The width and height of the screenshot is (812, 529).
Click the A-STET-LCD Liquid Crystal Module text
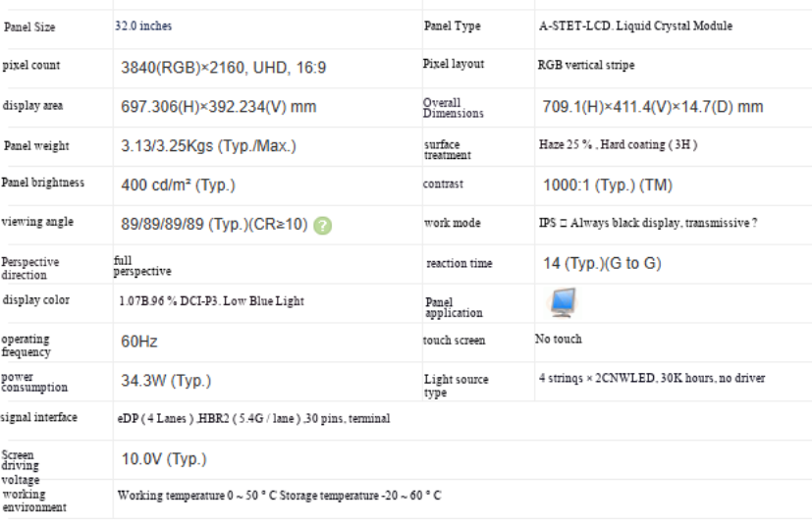pyautogui.click(x=635, y=26)
